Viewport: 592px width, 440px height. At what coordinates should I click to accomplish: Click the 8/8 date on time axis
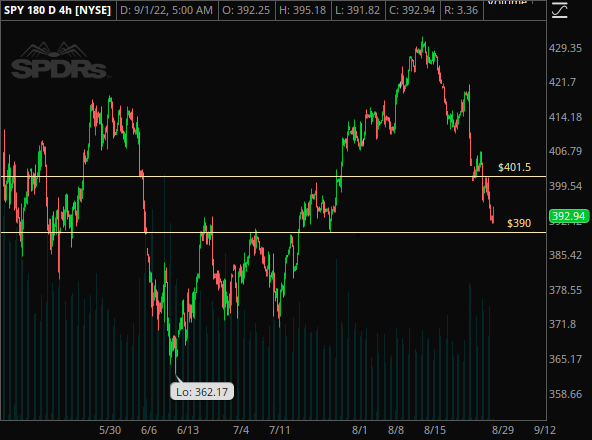point(396,430)
